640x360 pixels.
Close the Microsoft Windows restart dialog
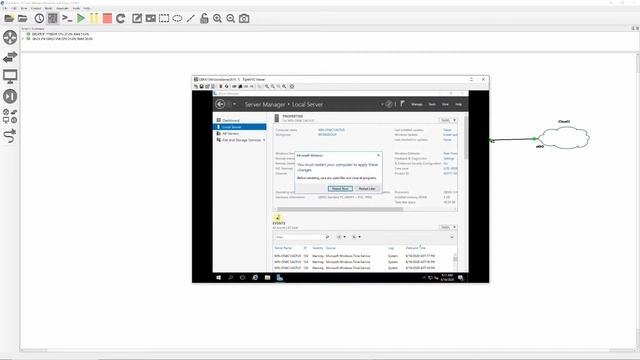pyautogui.click(x=378, y=155)
